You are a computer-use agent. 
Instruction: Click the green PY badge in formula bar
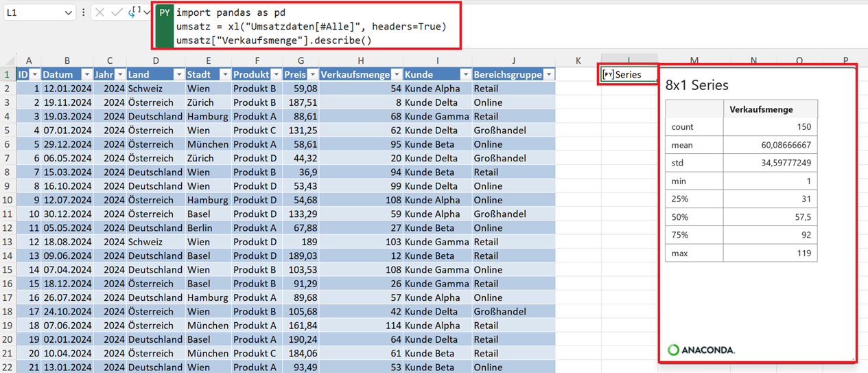click(165, 13)
